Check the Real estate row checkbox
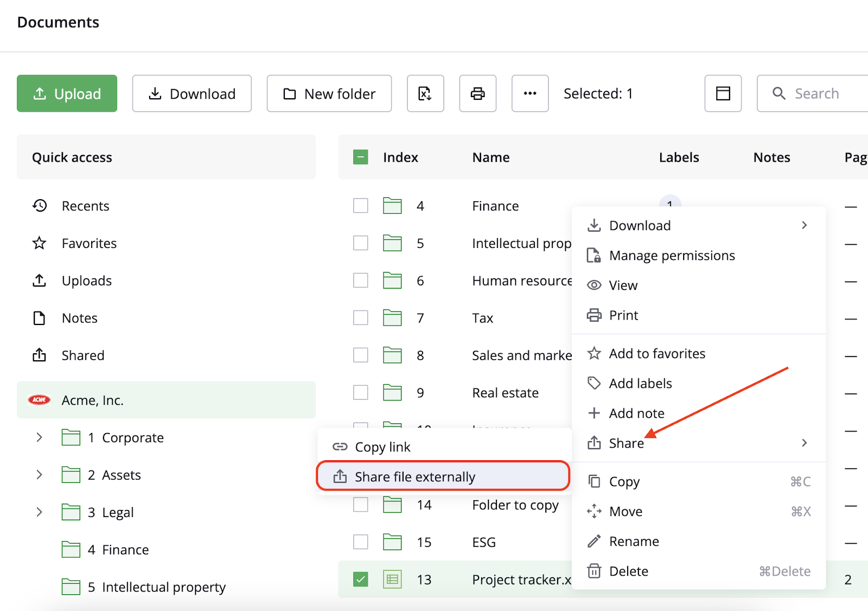Image resolution: width=868 pixels, height=611 pixels. coord(361,392)
